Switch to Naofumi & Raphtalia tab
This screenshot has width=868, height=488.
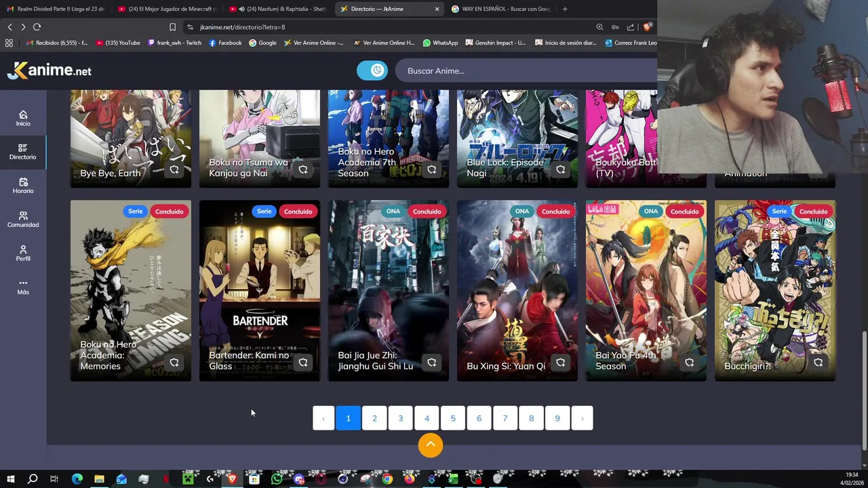(x=278, y=9)
